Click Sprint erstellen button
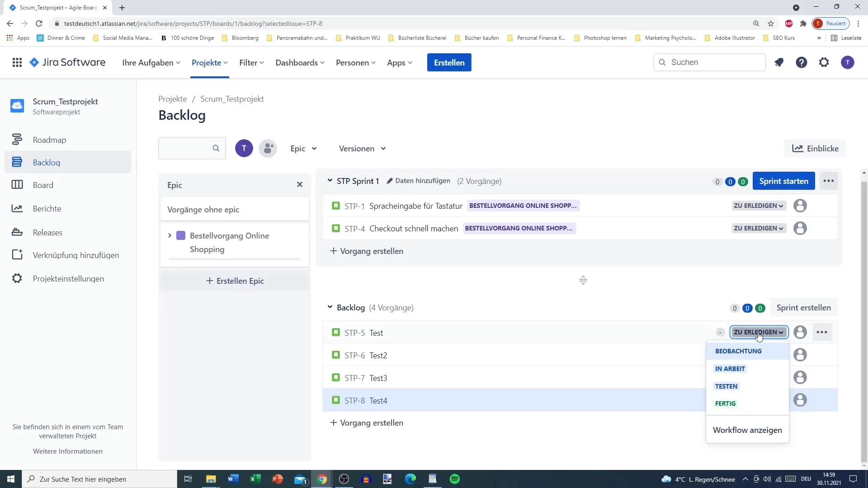868x488 pixels. coord(804,307)
